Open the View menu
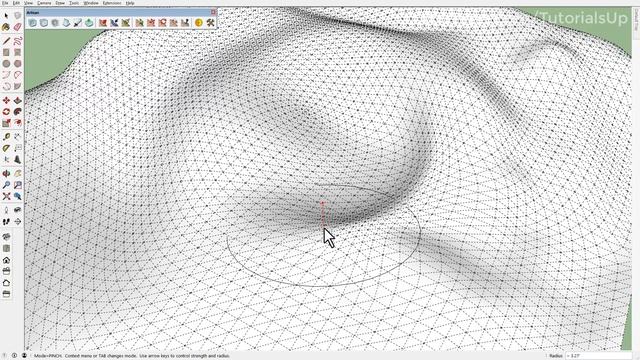640x360 pixels. pyautogui.click(x=29, y=3)
